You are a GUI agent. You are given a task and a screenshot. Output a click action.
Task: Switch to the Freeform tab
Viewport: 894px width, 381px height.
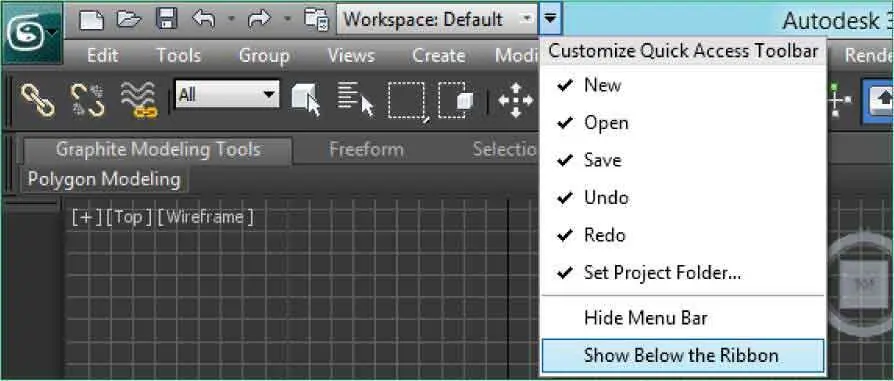(367, 150)
